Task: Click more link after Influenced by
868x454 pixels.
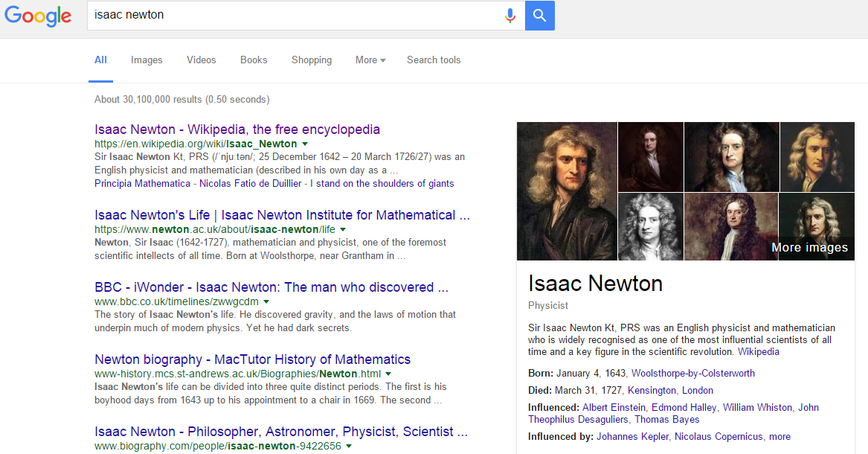Action: [x=779, y=436]
